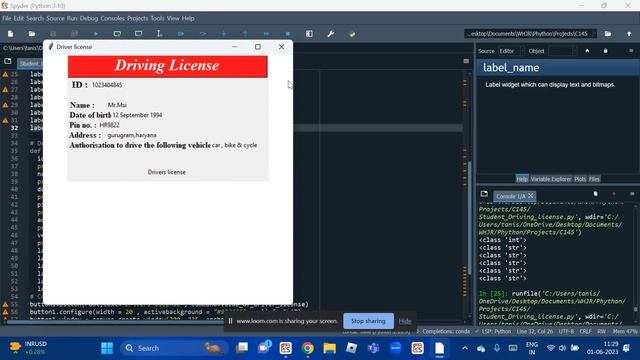Screen dimensions: 640x360
Task: Click the Help pane home icon
Action: [587, 51]
